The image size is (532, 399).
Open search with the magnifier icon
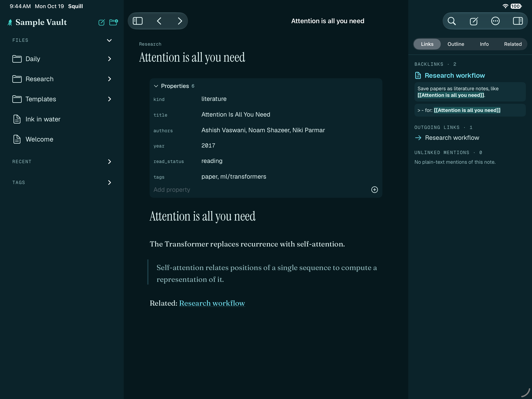[x=452, y=21]
